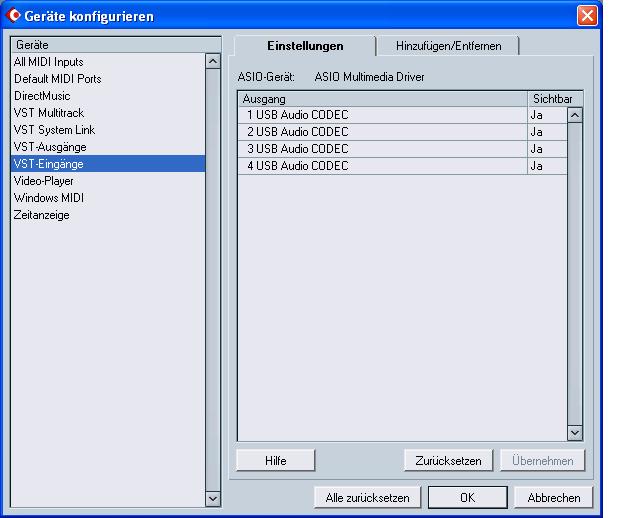This screenshot has height=518, width=640.
Task: Select row 1 USB Audio CODEC
Action: (382, 115)
